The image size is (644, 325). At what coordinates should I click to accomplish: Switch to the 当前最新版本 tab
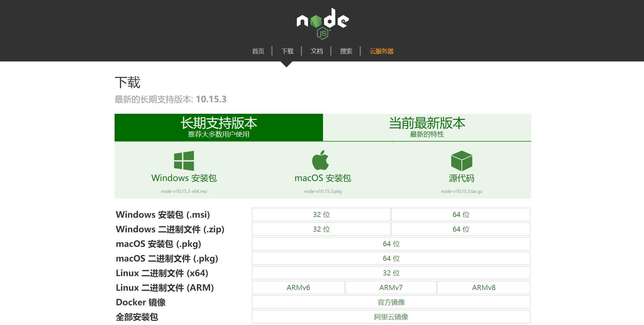coord(427,127)
